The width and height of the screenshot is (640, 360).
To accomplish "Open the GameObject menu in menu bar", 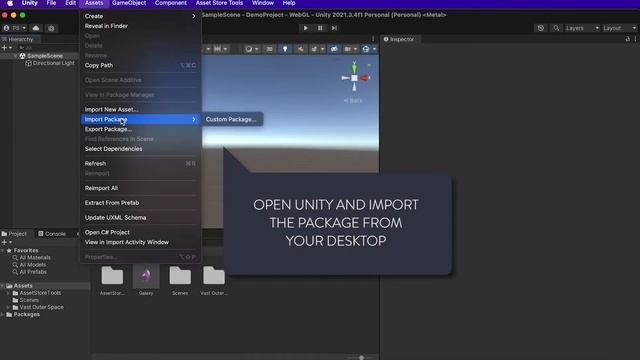I will [129, 3].
